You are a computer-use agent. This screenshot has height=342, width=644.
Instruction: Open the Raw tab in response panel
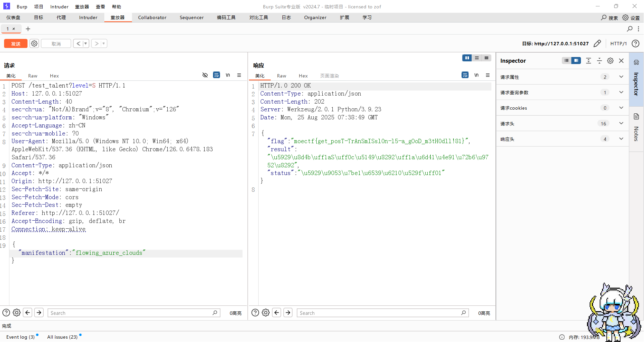click(x=281, y=76)
